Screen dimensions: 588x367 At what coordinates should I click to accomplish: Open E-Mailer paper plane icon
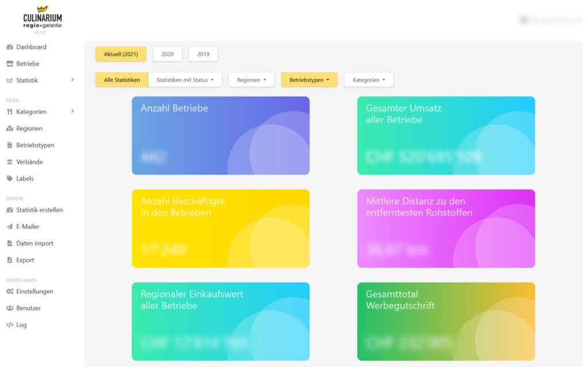point(10,227)
